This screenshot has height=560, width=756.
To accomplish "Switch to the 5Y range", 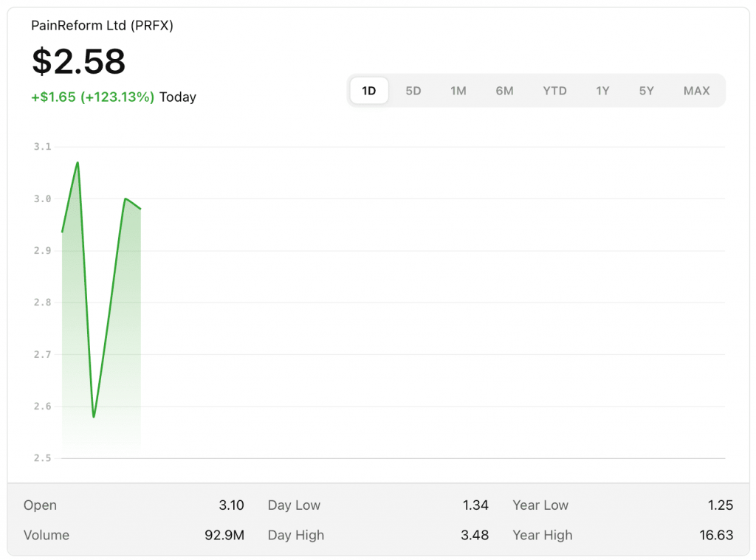I will click(647, 91).
